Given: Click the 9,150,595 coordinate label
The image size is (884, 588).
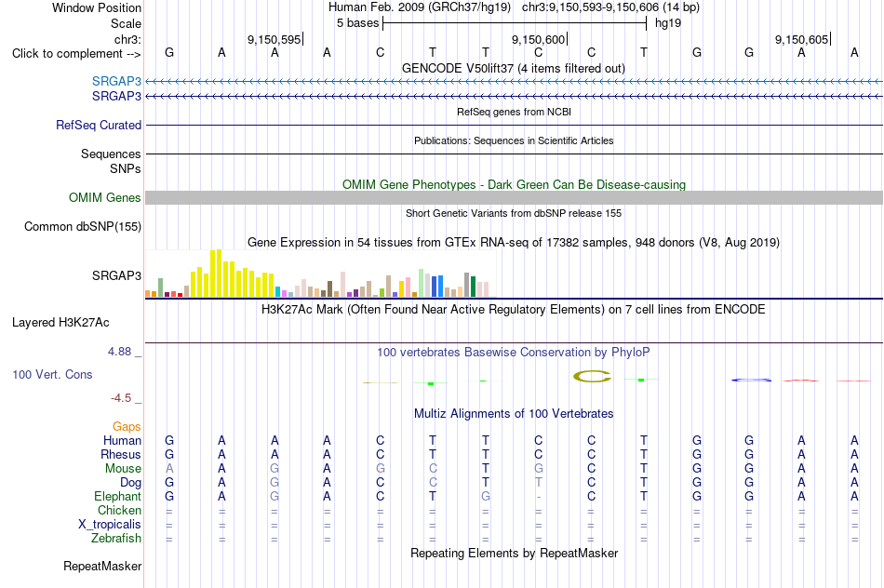Looking at the screenshot, I should pos(274,39).
